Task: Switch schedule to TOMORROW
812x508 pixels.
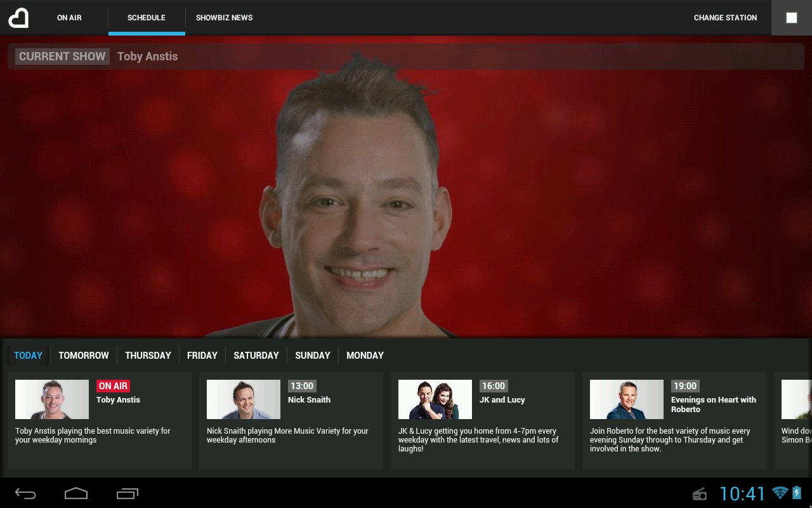Action: [83, 355]
